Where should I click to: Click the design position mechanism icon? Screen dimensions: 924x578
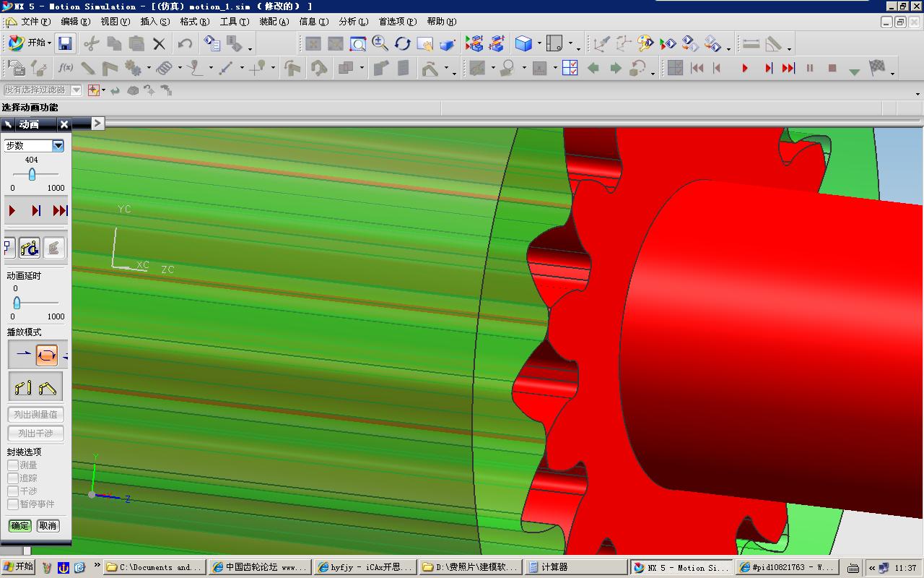click(22, 387)
